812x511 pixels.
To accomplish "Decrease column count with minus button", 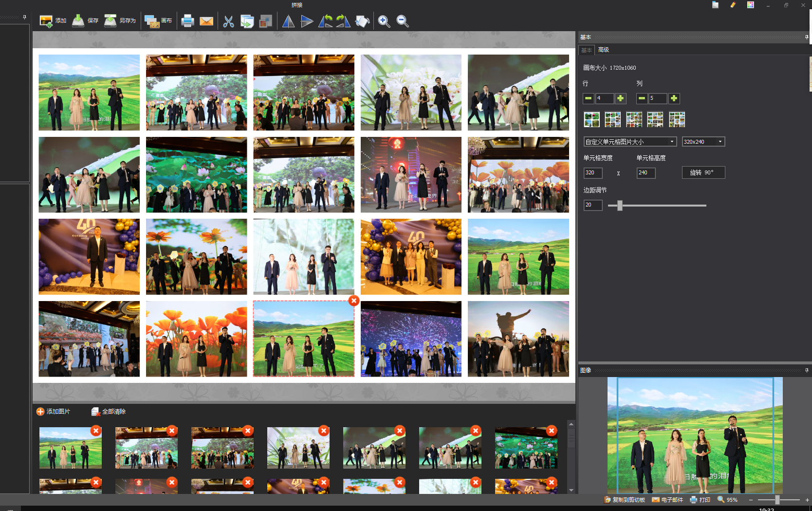I will click(x=642, y=98).
